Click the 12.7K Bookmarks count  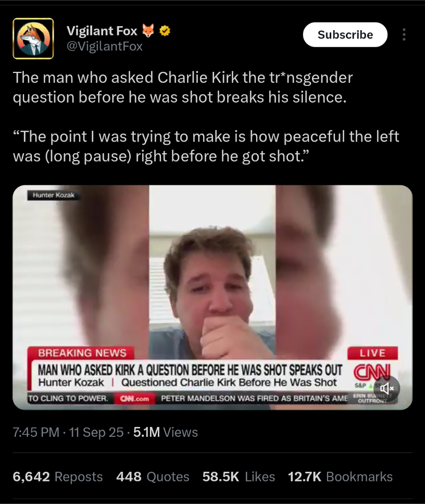coord(340,477)
